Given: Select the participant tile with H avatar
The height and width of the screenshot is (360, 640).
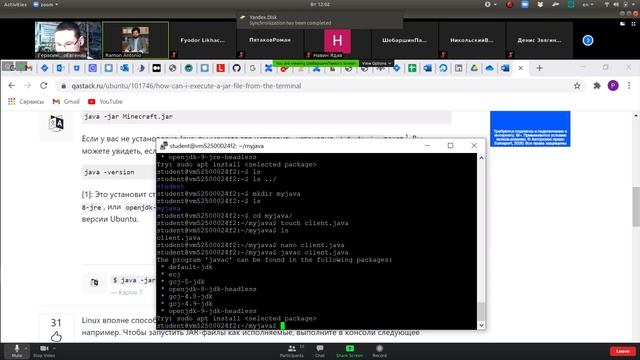Looking at the screenshot, I should pos(337,40).
